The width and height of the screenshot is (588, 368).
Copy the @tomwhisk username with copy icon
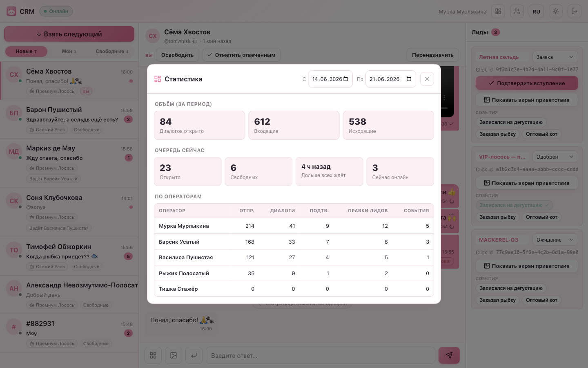tap(194, 41)
